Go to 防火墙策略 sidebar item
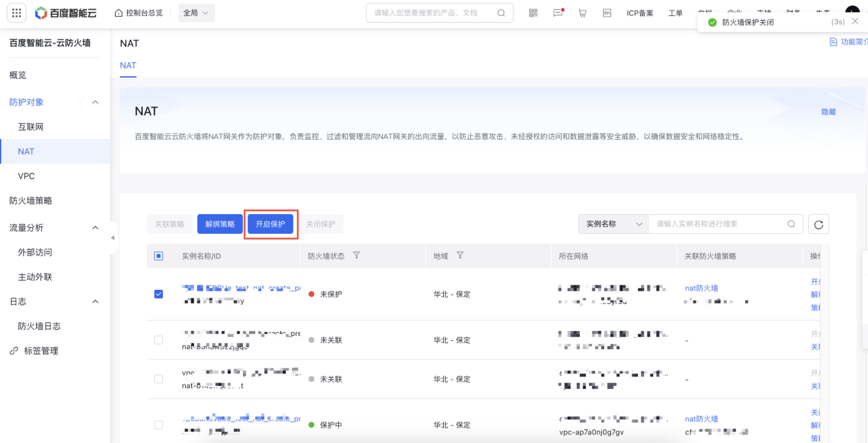The height and width of the screenshot is (443, 868). 31,201
